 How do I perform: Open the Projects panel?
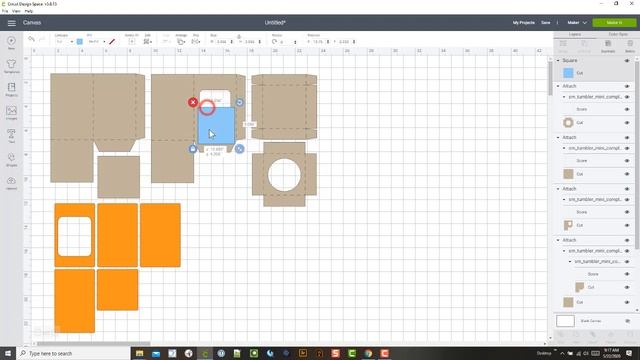tap(11, 89)
